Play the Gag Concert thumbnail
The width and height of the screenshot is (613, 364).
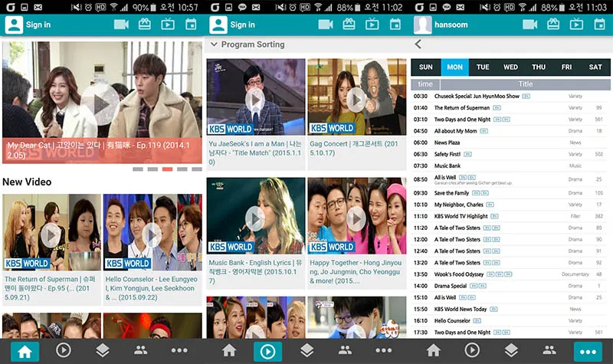coord(356,100)
